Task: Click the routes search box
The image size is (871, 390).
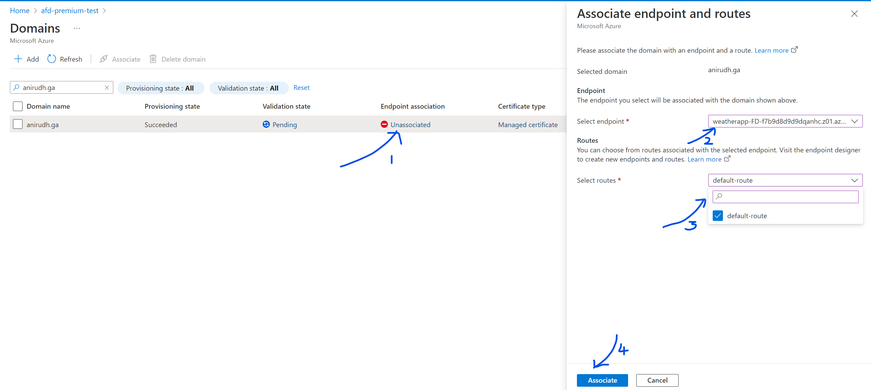Action: coord(785,197)
